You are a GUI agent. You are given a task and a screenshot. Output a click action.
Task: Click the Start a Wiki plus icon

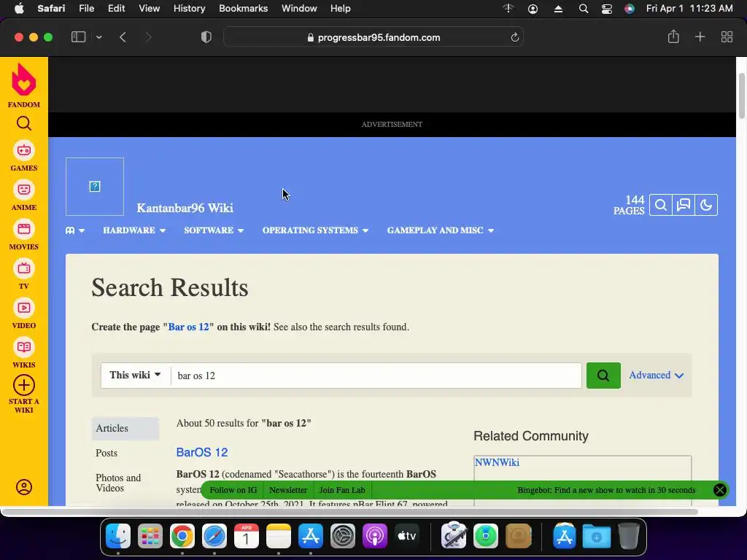click(x=24, y=385)
